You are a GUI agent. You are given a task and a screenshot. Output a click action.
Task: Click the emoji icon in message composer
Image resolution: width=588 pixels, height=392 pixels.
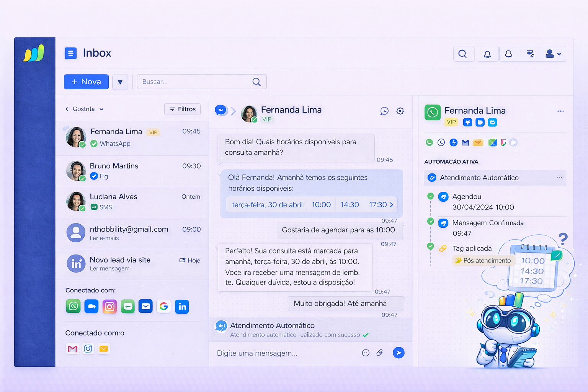(366, 353)
